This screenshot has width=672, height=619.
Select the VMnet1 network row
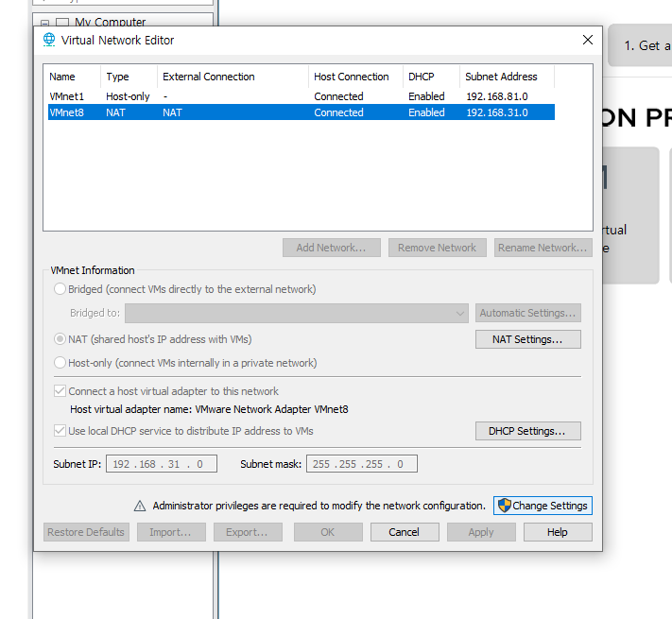[x=302, y=96]
